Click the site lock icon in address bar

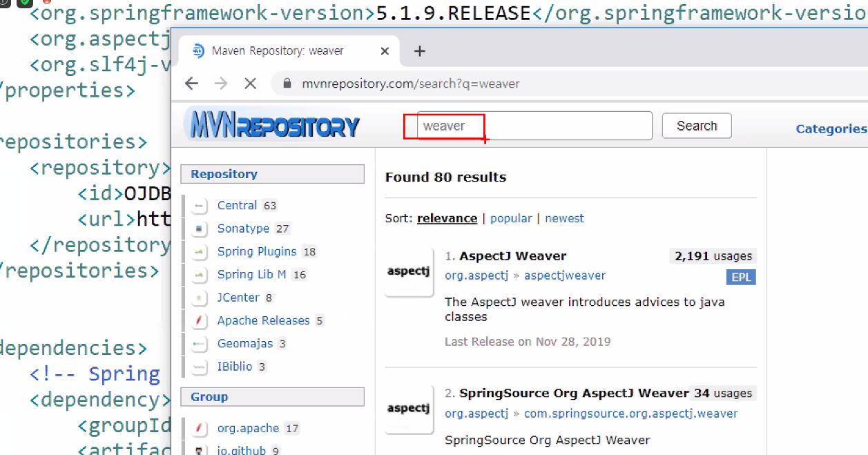pyautogui.click(x=287, y=84)
